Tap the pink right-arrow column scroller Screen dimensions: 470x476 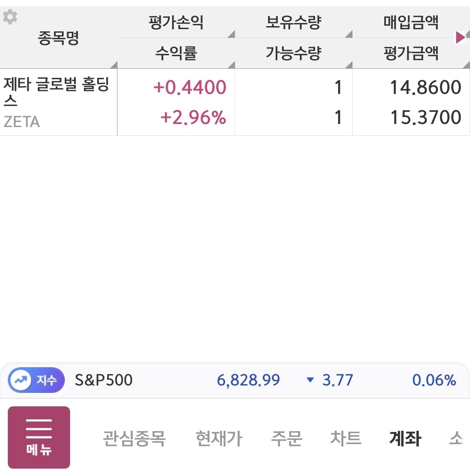(460, 37)
